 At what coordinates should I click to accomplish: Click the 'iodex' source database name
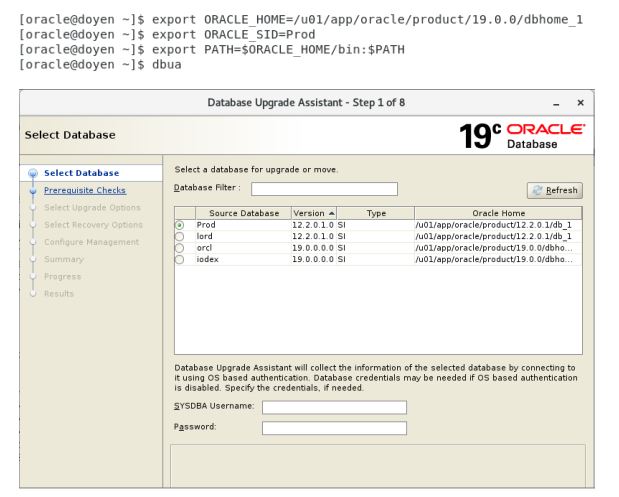click(x=207, y=259)
